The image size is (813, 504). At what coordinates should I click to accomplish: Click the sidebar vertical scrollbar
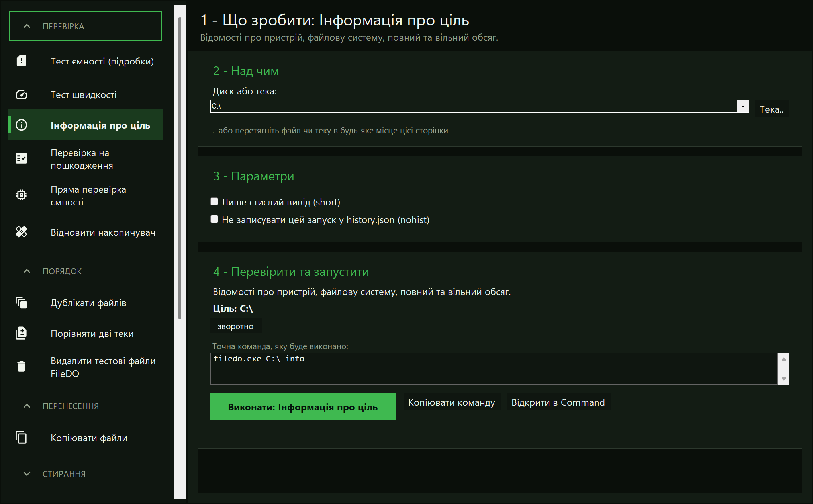tap(180, 167)
